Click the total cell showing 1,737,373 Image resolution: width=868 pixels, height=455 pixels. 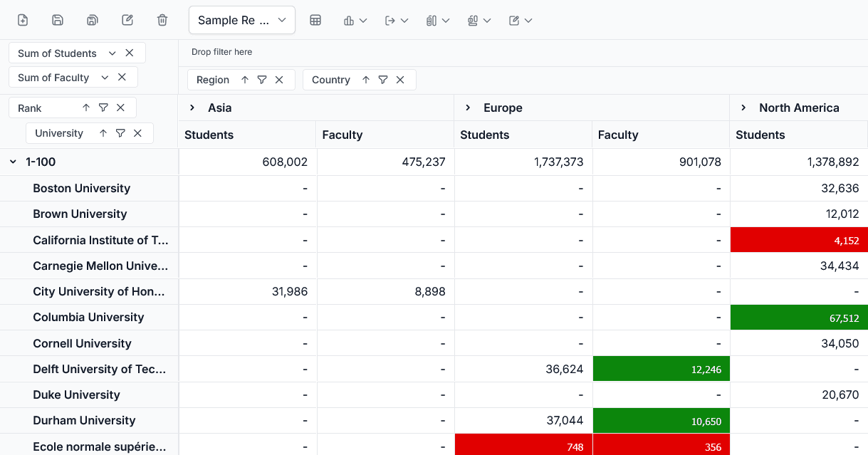(x=523, y=162)
